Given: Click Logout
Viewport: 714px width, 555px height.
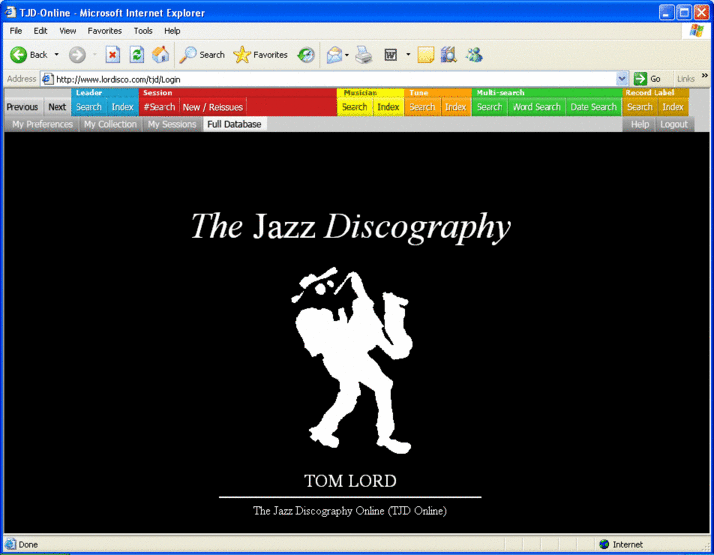Looking at the screenshot, I should (x=674, y=124).
